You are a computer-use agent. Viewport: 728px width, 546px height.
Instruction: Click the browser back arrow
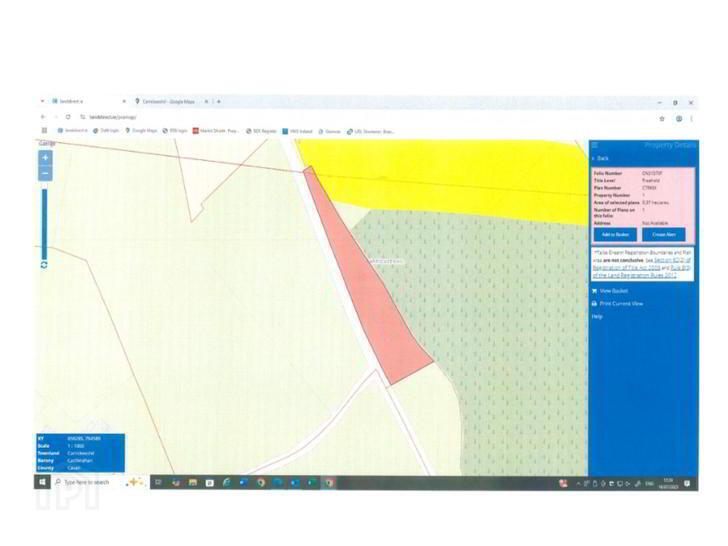tap(43, 117)
